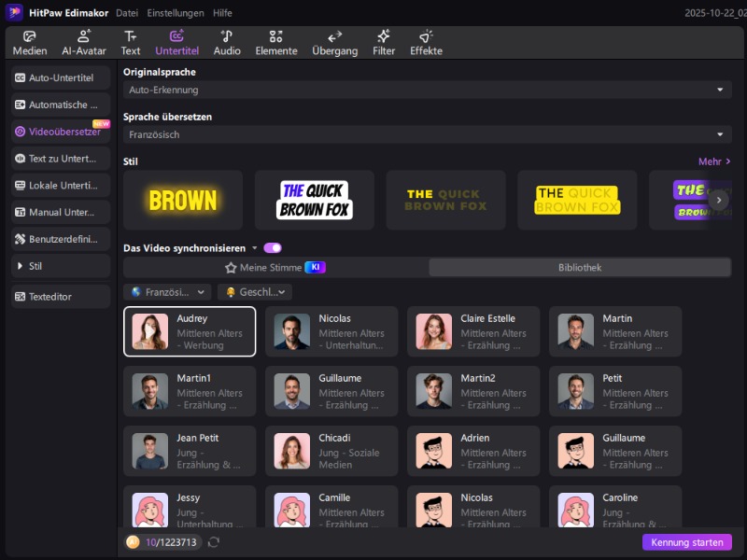
Task: Open the Medien panel icon
Action: click(x=30, y=36)
